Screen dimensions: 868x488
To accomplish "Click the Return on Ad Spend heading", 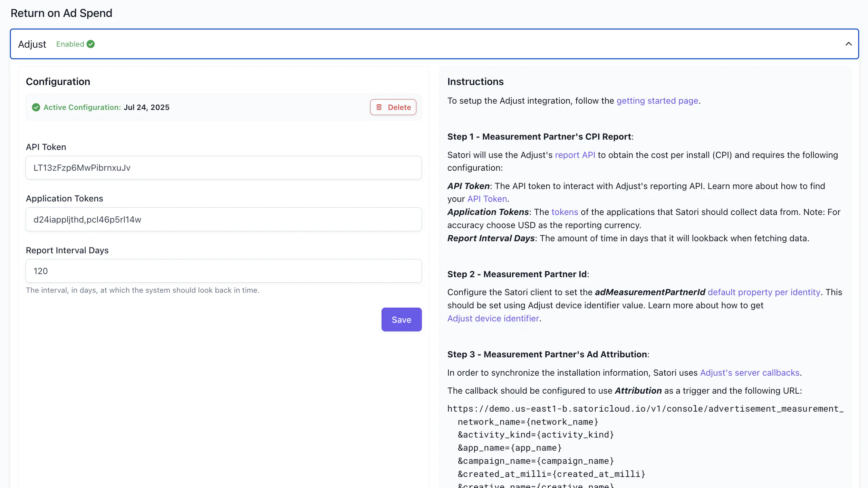I will [61, 13].
